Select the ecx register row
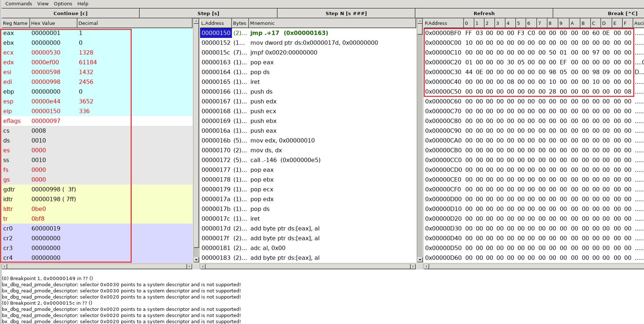Image resolution: width=644 pixels, height=324 pixels. pyautogui.click(x=97, y=52)
